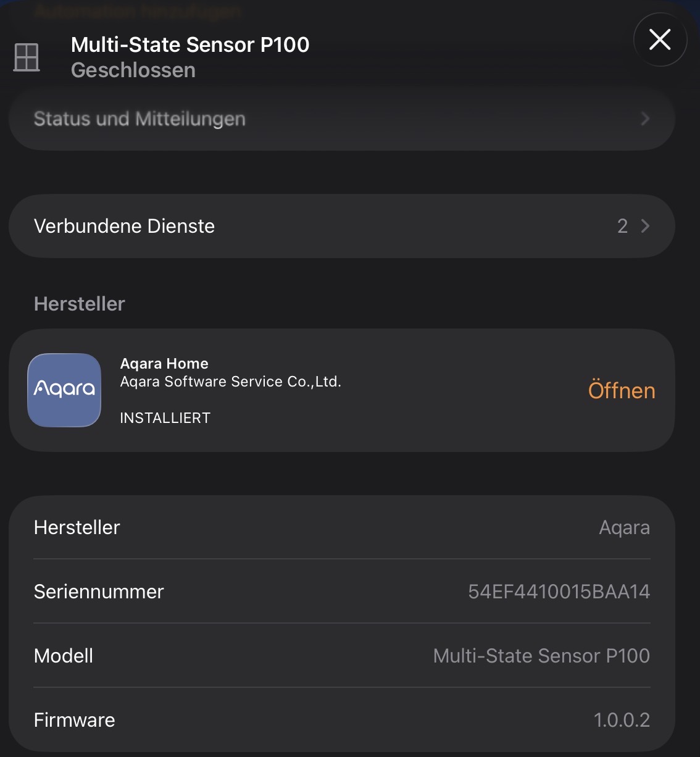Tap the Firmware version 1.0.0.2 value
The image size is (700, 757).
621,720
